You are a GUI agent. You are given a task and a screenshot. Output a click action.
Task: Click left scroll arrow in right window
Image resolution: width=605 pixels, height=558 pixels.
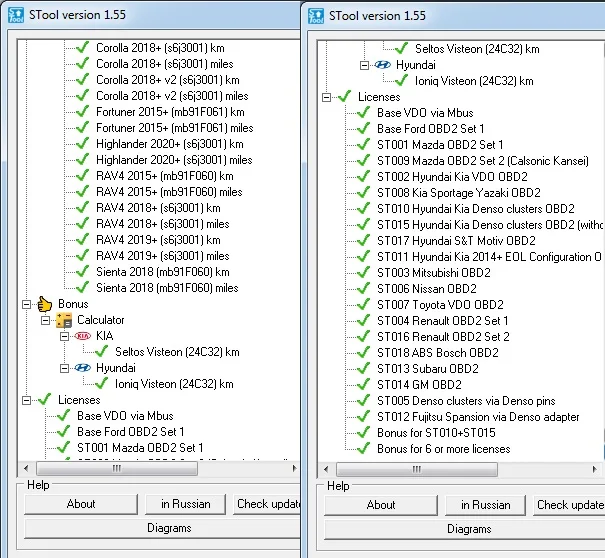326,470
